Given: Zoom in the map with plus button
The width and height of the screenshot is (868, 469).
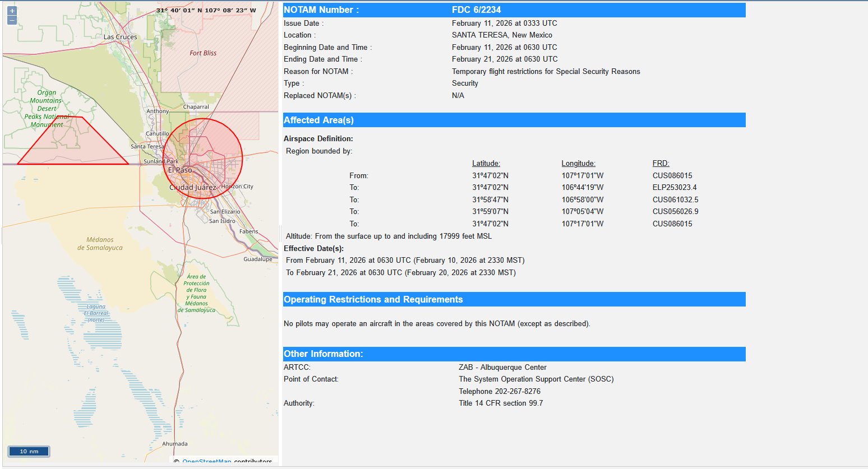Looking at the screenshot, I should (x=12, y=11).
